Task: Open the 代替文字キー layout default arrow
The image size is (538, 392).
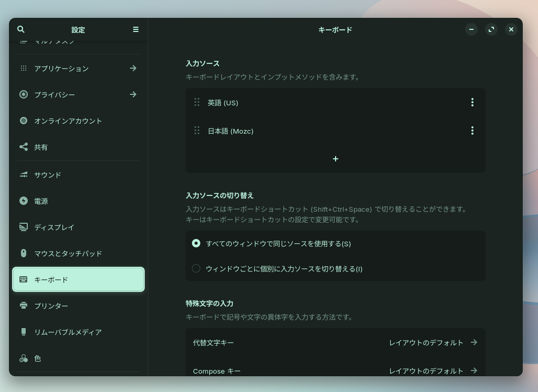Action: tap(474, 342)
